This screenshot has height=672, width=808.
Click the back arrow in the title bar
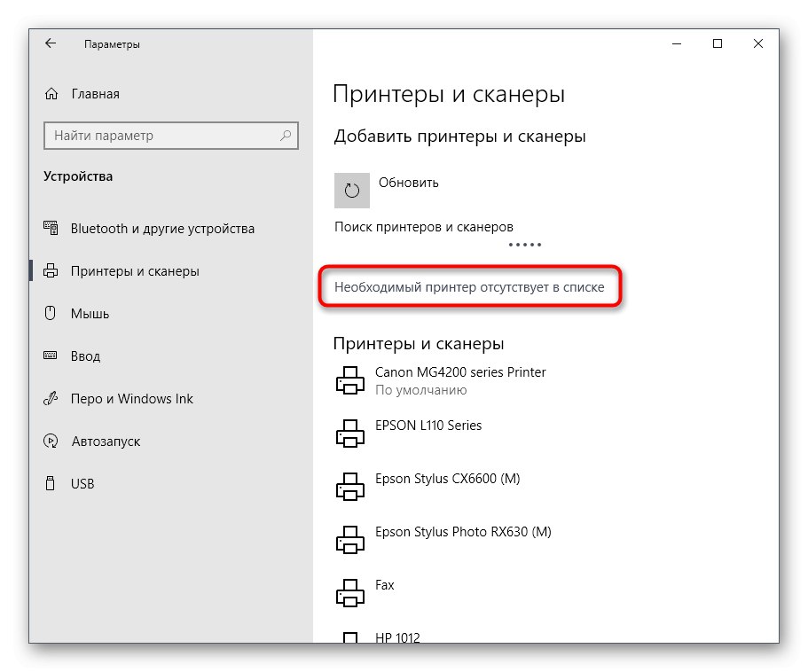click(50, 43)
